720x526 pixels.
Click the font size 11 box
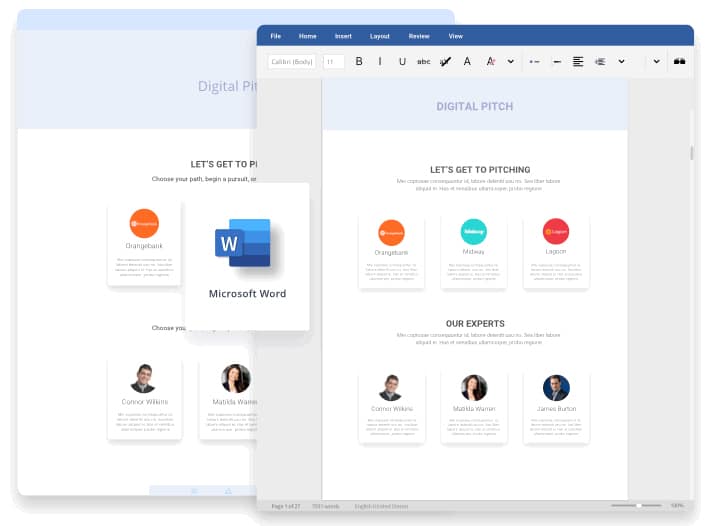click(334, 62)
